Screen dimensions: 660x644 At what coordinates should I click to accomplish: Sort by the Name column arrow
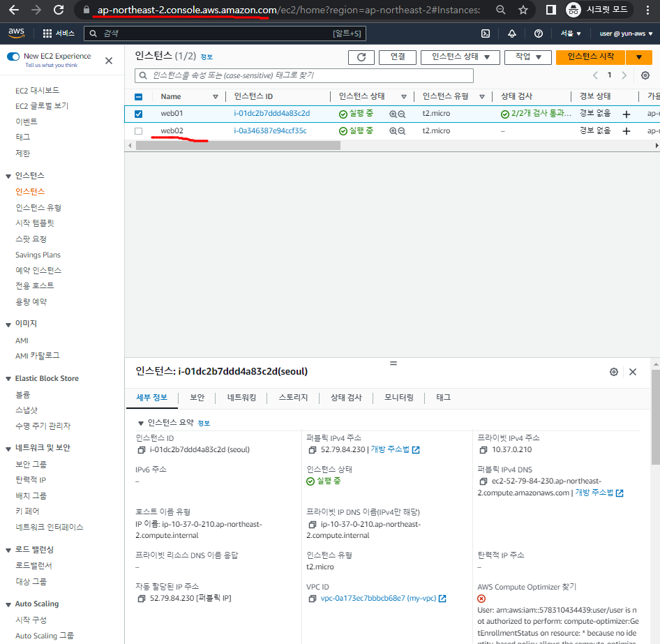point(216,97)
